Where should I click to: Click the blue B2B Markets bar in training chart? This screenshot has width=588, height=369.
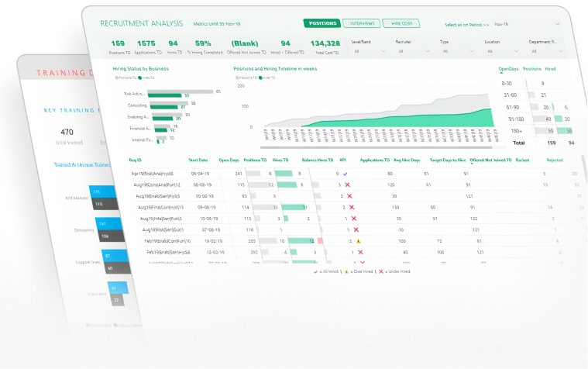103,191
